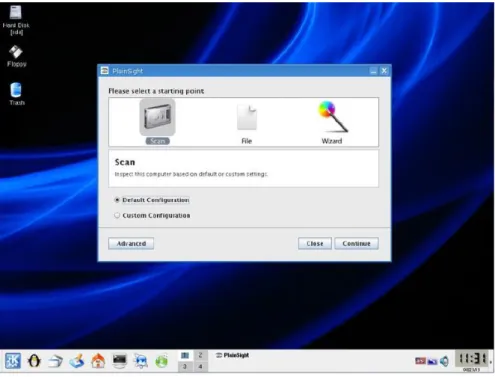
Task: Open the volume speaker tray icon
Action: (444, 361)
